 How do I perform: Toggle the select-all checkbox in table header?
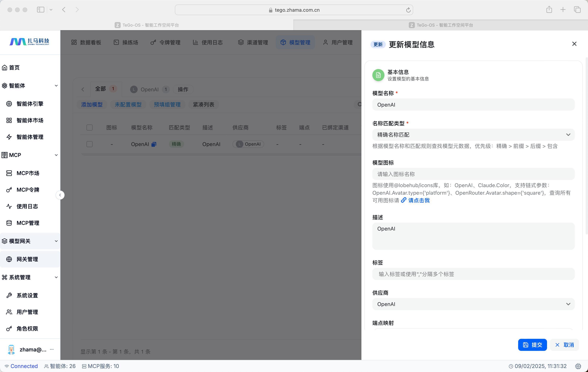pos(89,128)
